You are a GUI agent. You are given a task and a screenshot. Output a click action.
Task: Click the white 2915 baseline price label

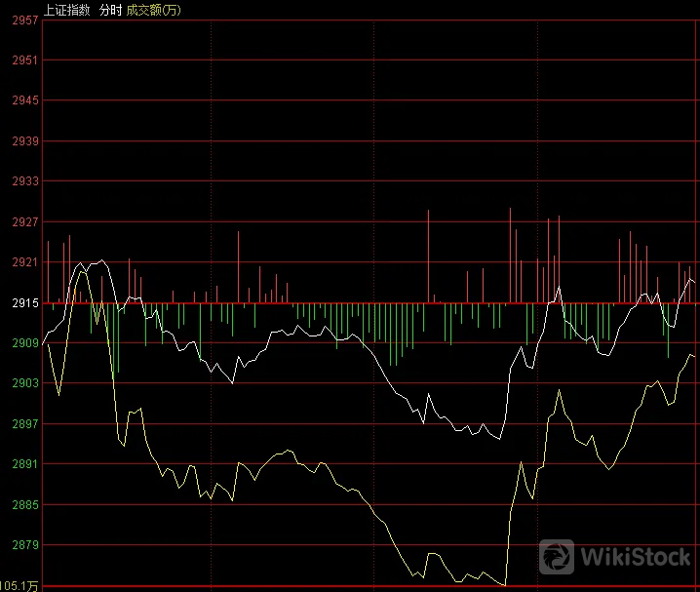25,303
